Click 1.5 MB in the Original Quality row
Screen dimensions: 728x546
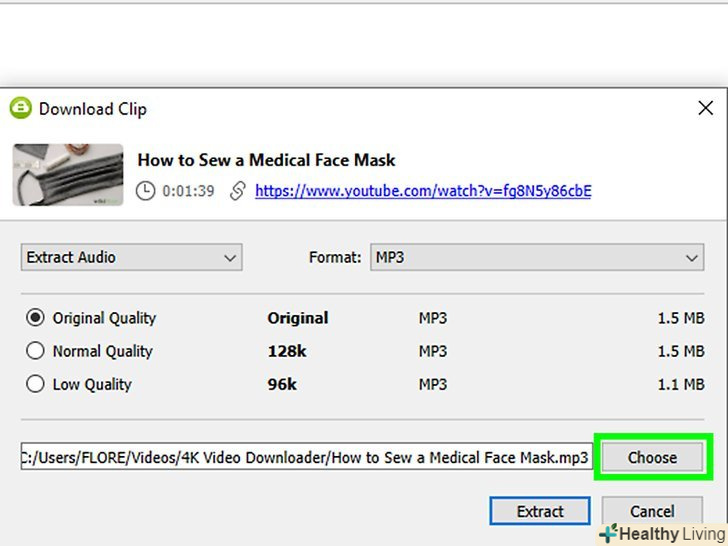(681, 318)
